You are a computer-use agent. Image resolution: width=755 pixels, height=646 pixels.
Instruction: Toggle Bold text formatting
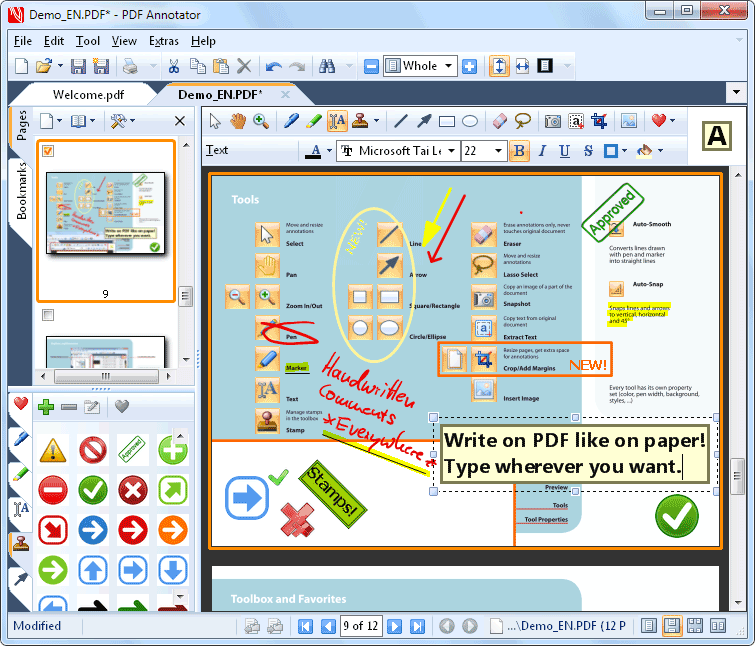click(519, 151)
